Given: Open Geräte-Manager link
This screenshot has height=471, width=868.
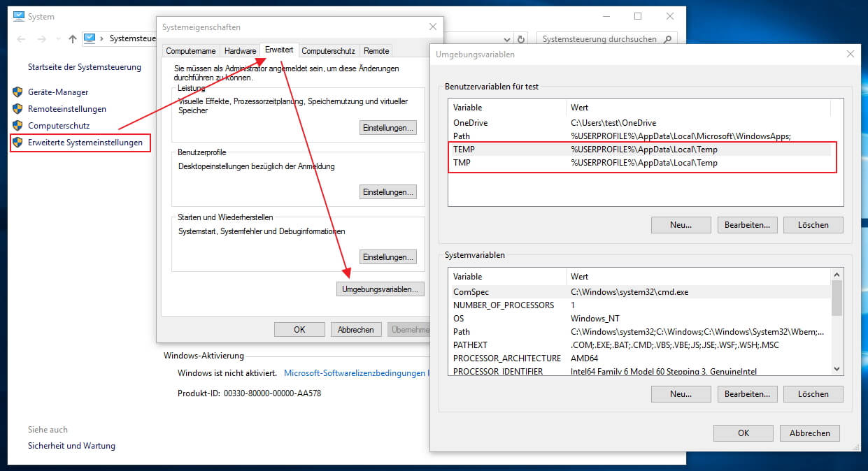Looking at the screenshot, I should click(x=58, y=92).
